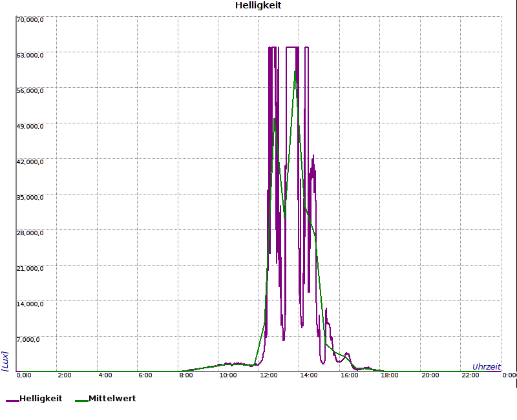Click the chart title Helligkeit at top
This screenshot has width=517, height=420.
coord(258,6)
